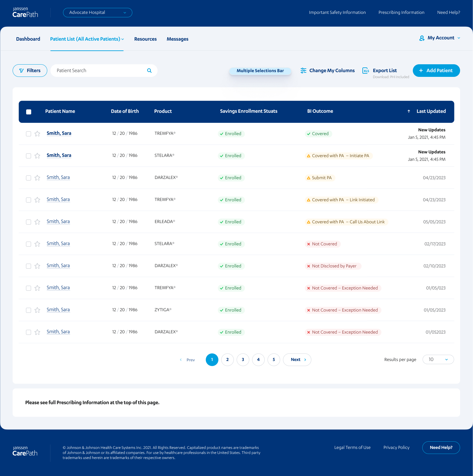Open Smith, Sara in the ERLEADA row
Viewport: 473px width, 476px height.
58,221
